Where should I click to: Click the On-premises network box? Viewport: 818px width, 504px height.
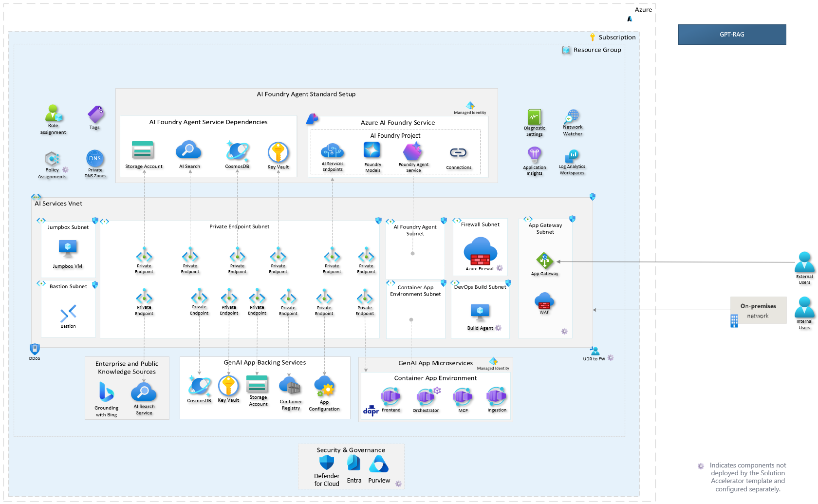758,311
